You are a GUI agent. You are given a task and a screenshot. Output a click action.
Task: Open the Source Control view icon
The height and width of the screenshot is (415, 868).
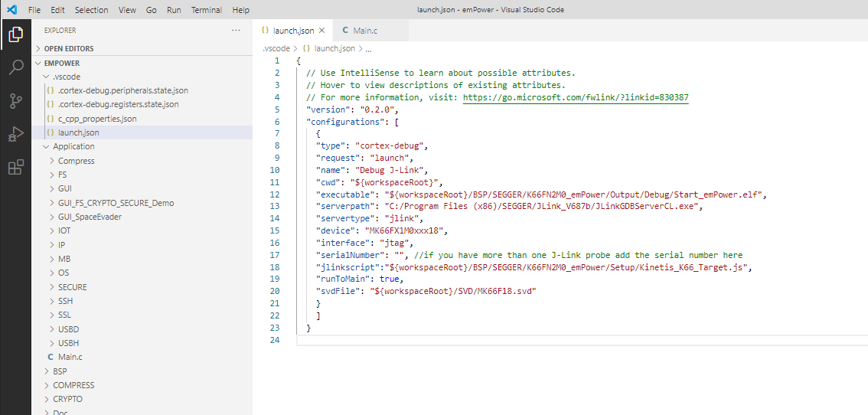[15, 101]
